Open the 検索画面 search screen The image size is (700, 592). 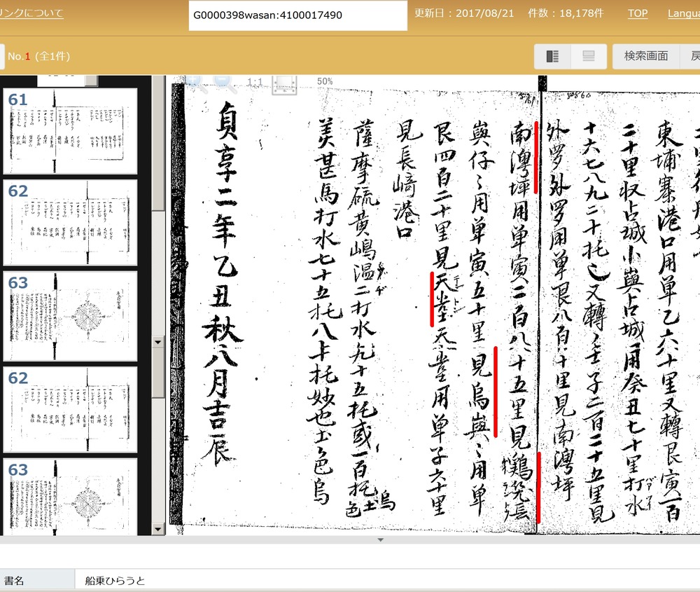pyautogui.click(x=646, y=56)
